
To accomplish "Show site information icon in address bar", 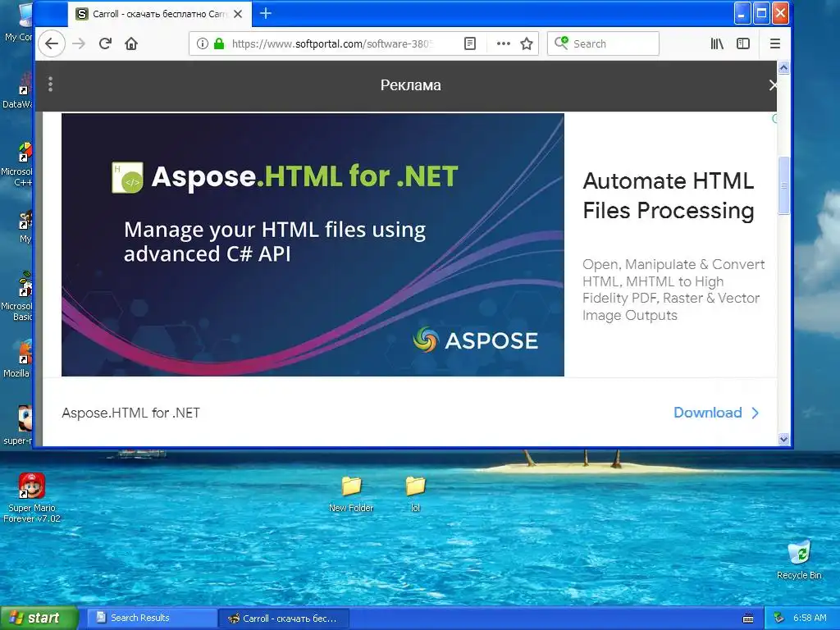I will pyautogui.click(x=202, y=44).
